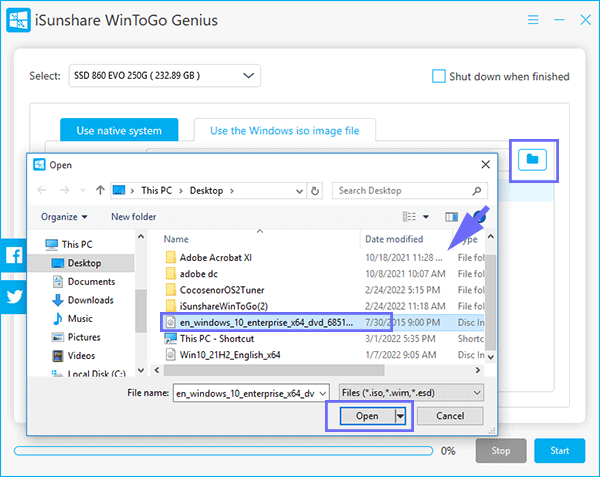This screenshot has height=477, width=600.
Task: Expand recent locations dropdown arrow
Action: (83, 190)
